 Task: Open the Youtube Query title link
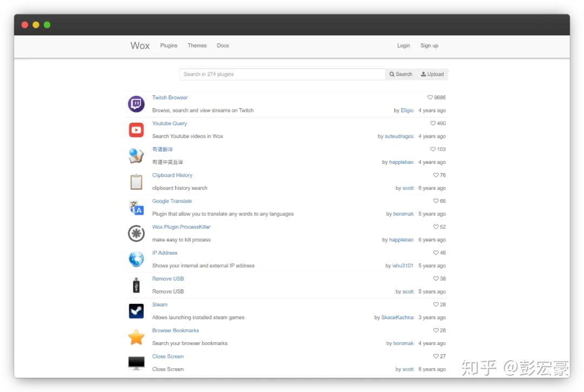pos(169,123)
